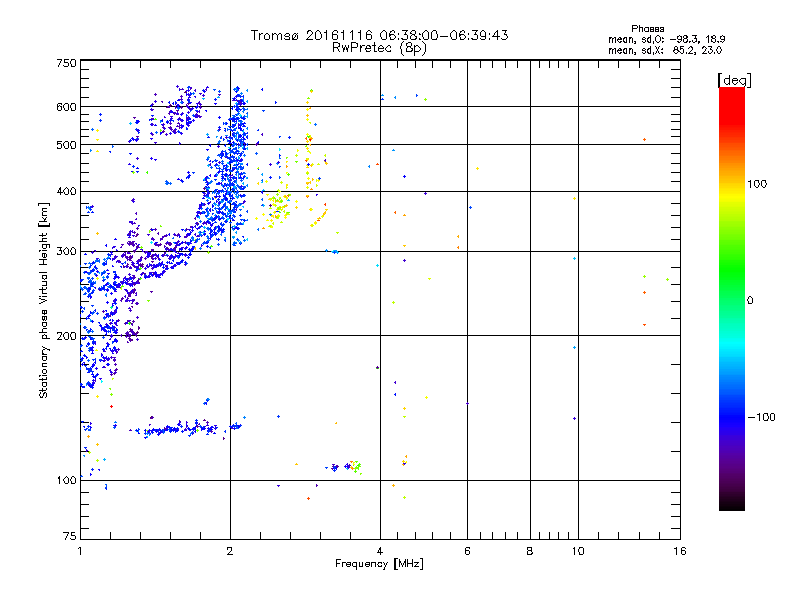
Task: Click the plot title 'Tromsø 20161116 06:38:00-06:39:43'
Action: pos(380,35)
